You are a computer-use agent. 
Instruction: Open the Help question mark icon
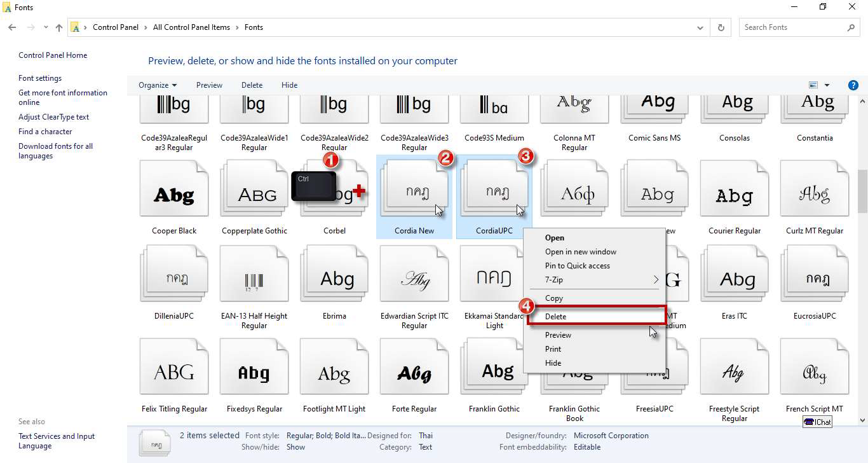(853, 85)
